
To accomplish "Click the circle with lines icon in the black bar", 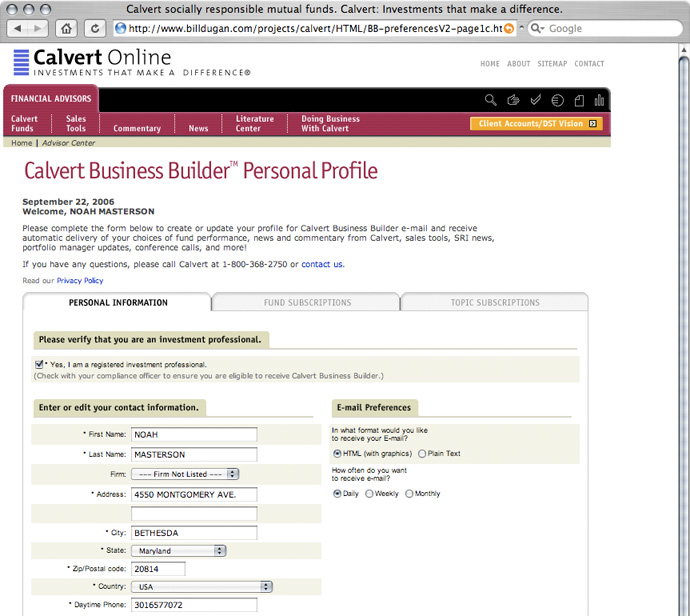I will click(x=558, y=101).
